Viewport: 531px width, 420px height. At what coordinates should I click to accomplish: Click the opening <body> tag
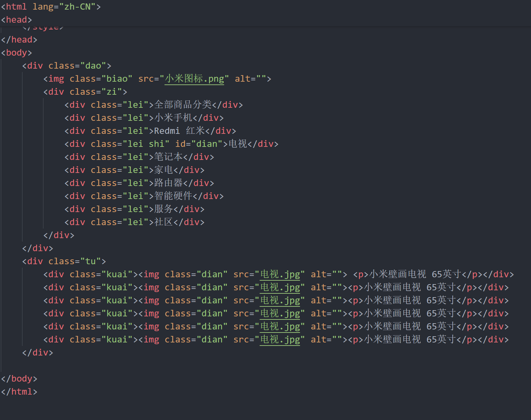(16, 52)
